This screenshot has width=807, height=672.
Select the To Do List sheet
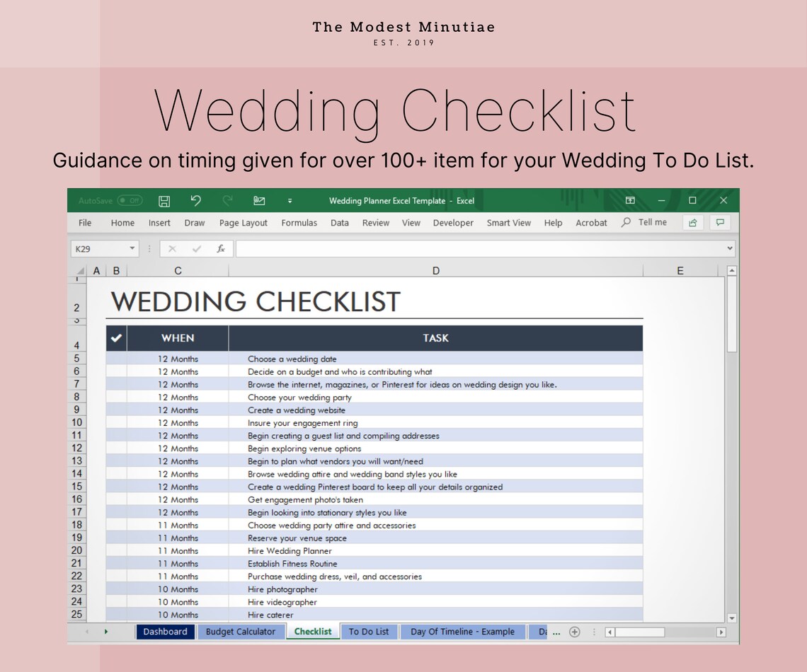tap(369, 631)
